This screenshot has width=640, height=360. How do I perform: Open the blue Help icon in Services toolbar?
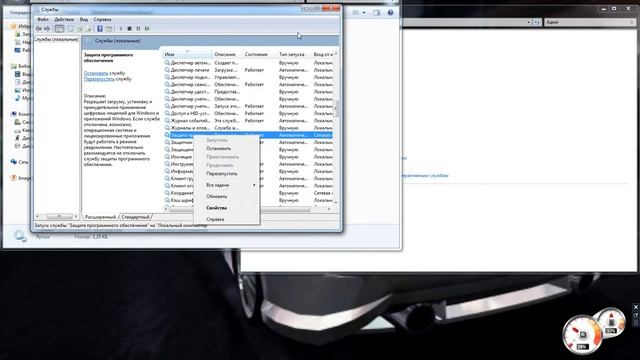(x=100, y=29)
